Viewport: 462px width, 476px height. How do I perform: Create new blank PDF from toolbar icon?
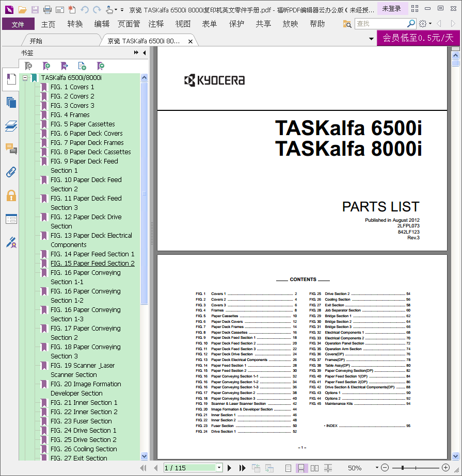click(72, 10)
